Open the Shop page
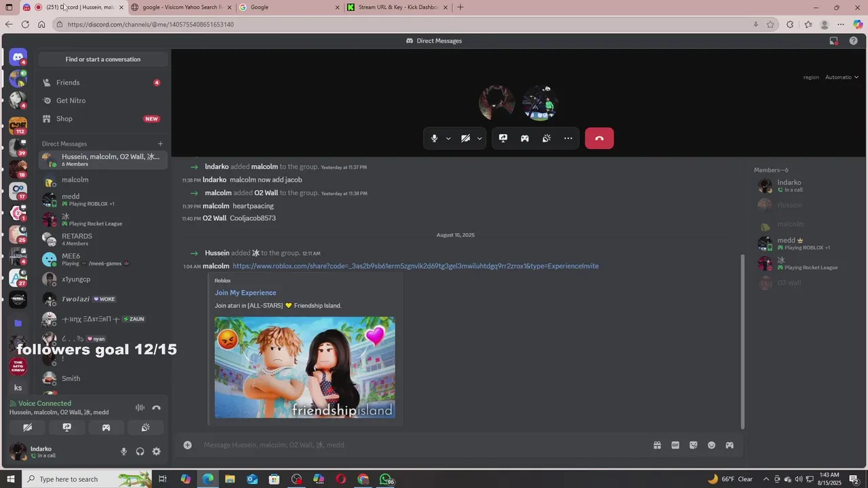This screenshot has height=488, width=868. tap(103, 119)
